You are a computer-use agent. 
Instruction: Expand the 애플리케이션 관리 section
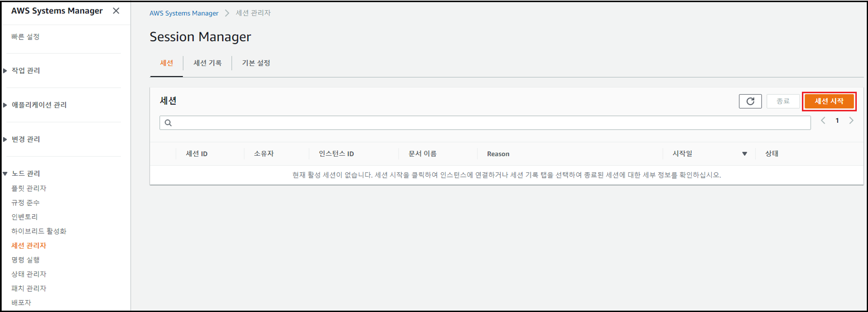coord(5,105)
